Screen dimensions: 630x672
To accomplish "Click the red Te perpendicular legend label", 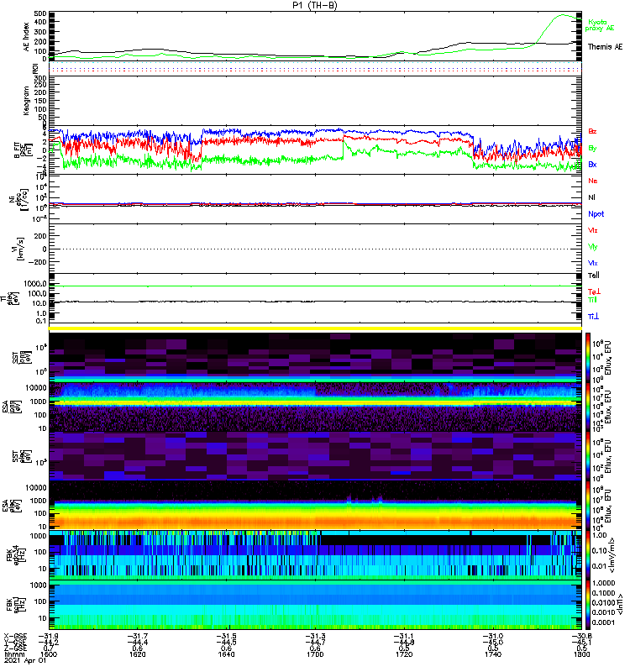I will [594, 291].
